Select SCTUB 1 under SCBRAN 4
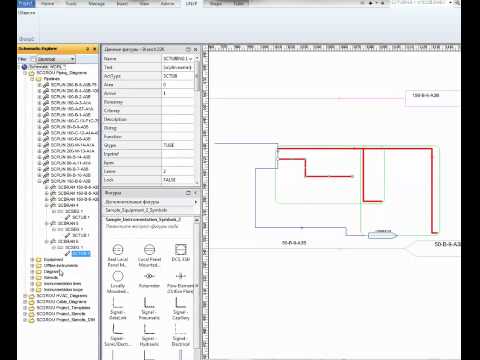Screen dimensions: 480x360 (x=80, y=217)
